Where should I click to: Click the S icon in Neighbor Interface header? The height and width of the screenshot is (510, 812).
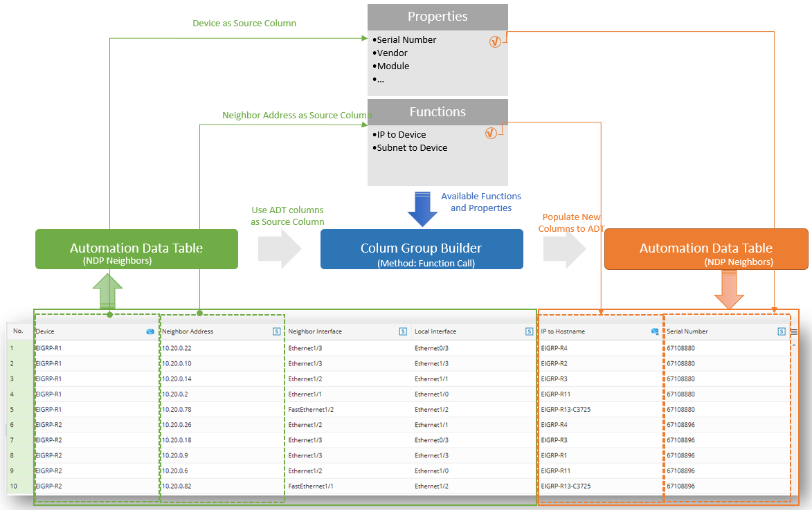[403, 331]
